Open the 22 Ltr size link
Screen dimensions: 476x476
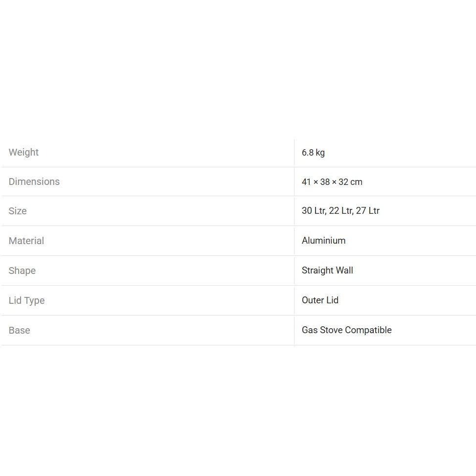coord(340,211)
